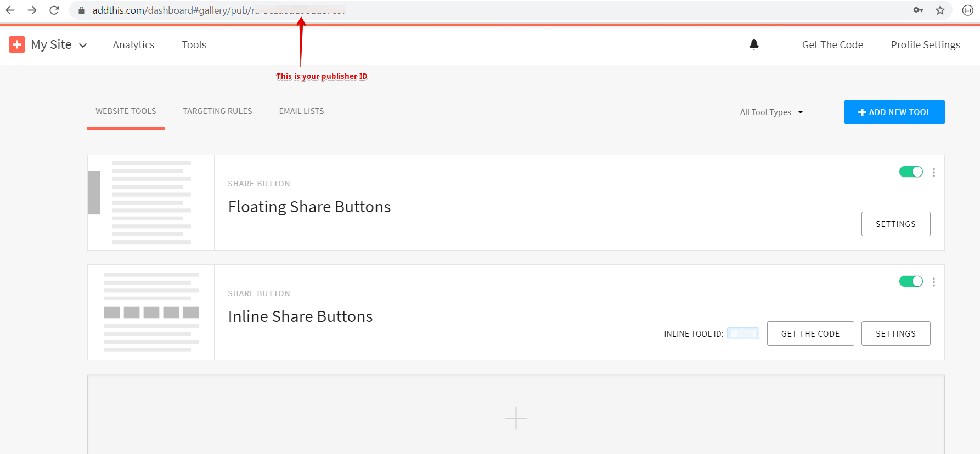980x454 pixels.
Task: Click the Add New Tool button
Action: point(894,112)
